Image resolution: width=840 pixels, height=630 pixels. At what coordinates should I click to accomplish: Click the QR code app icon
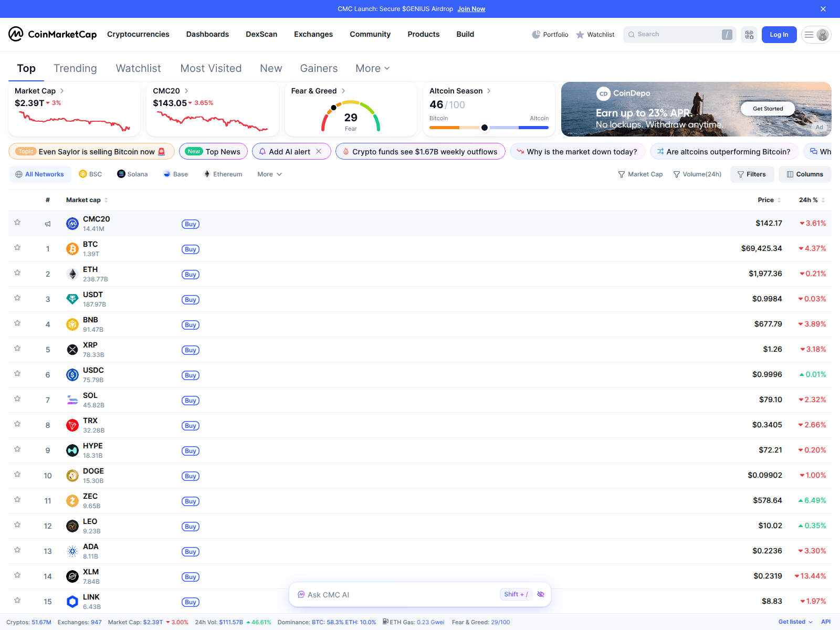(x=749, y=35)
